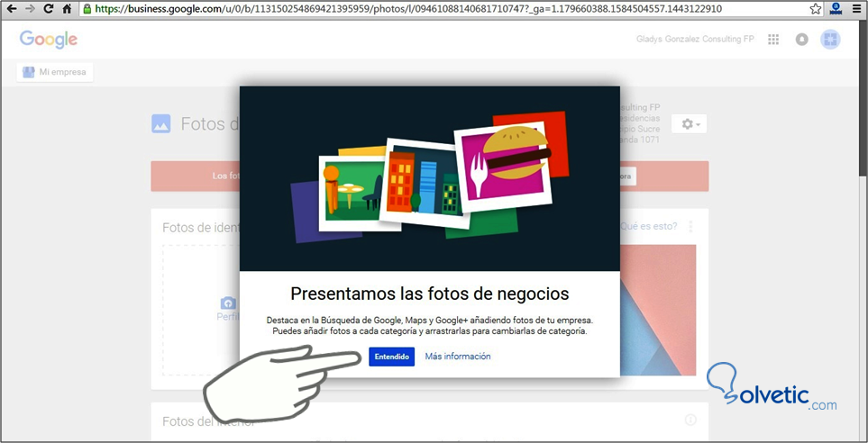This screenshot has width=868, height=443.
Task: Click the address bar URL
Action: (x=408, y=9)
